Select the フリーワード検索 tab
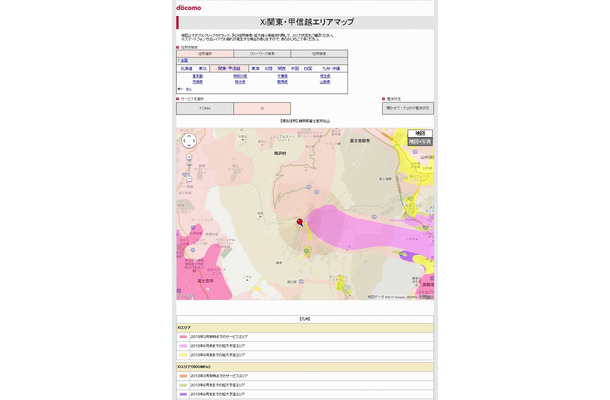 point(262,54)
